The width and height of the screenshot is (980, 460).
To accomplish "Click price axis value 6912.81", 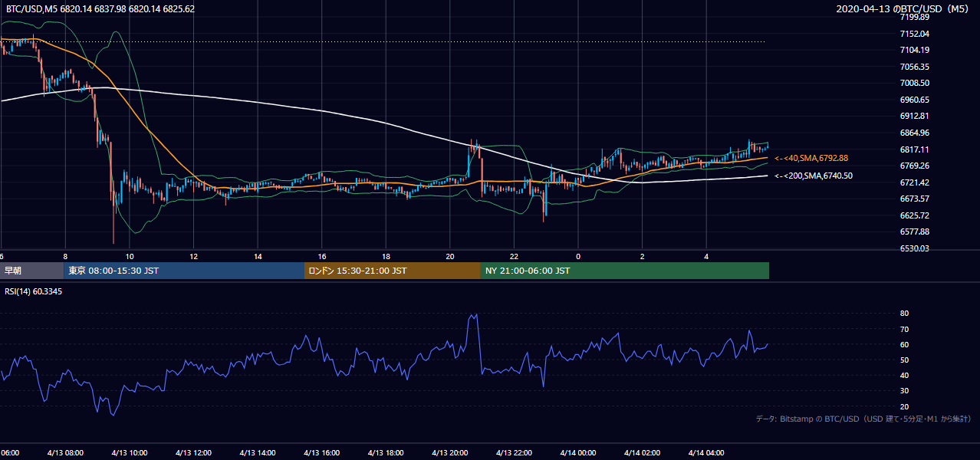I will 915,116.
